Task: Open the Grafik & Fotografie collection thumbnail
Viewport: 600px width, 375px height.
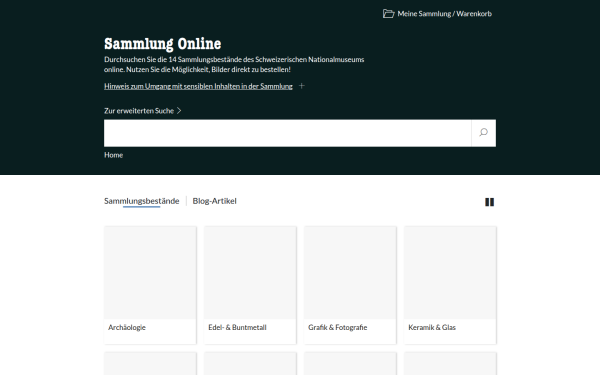Action: 350,272
